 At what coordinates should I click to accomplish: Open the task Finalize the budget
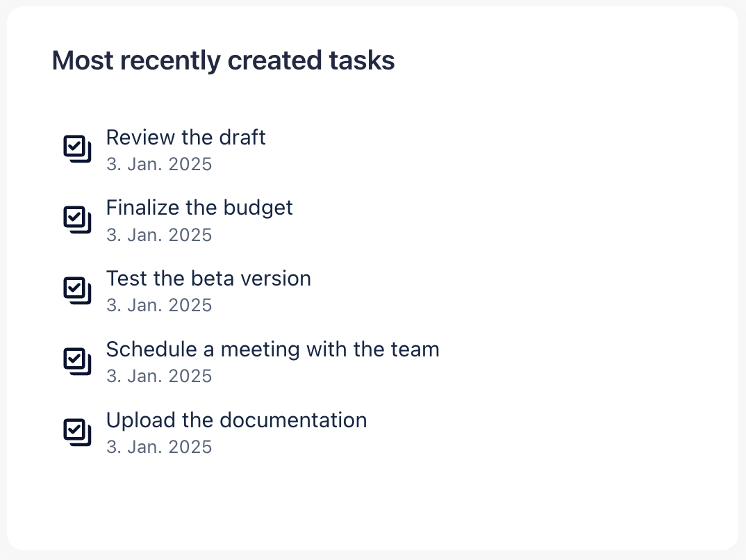[199, 207]
